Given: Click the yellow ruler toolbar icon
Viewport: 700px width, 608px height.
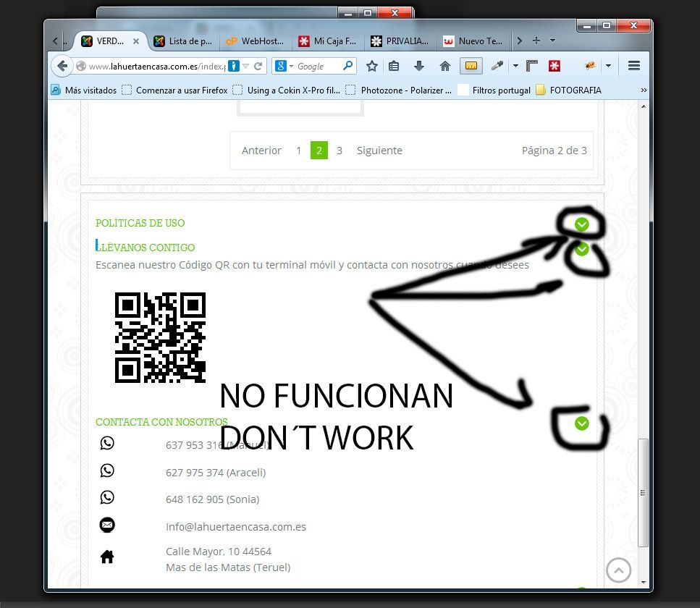Looking at the screenshot, I should [471, 66].
